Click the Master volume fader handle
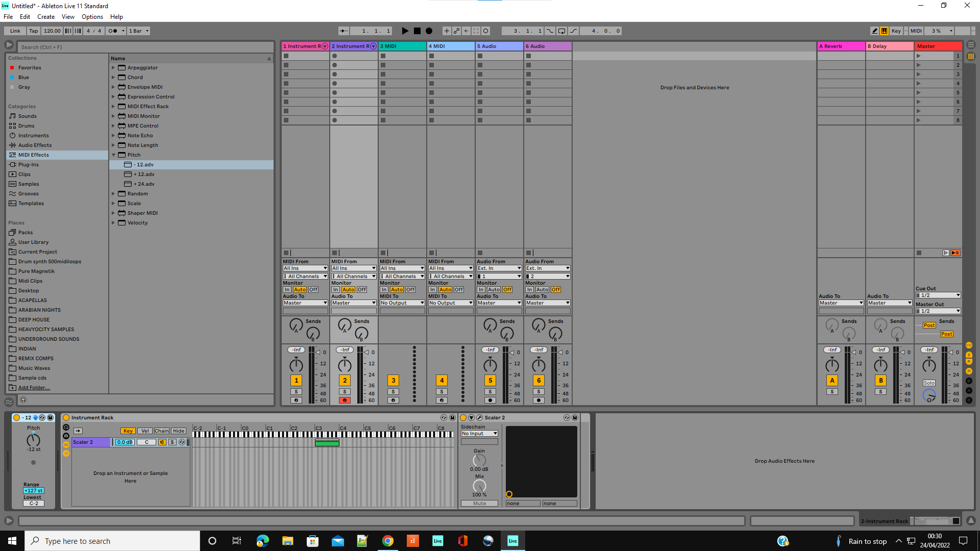The image size is (980, 551). pos(950,352)
